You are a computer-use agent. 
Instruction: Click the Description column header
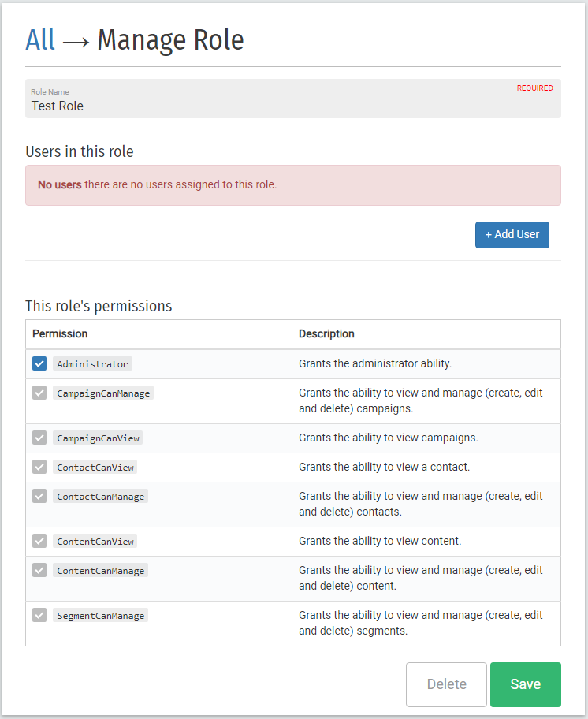pos(326,333)
